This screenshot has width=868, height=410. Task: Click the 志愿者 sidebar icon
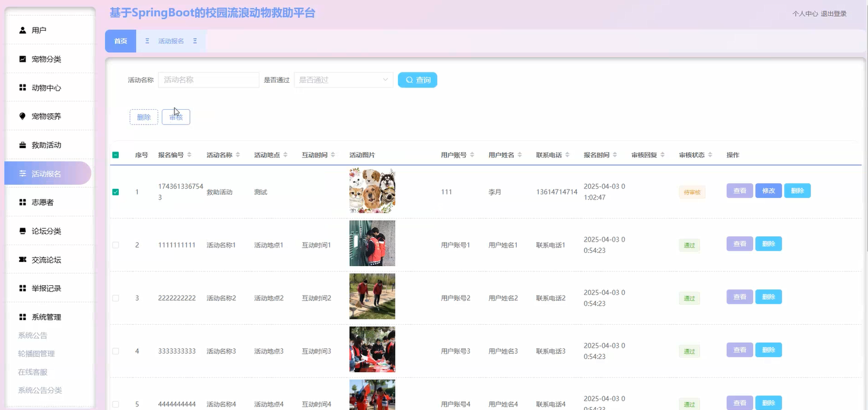pos(22,201)
